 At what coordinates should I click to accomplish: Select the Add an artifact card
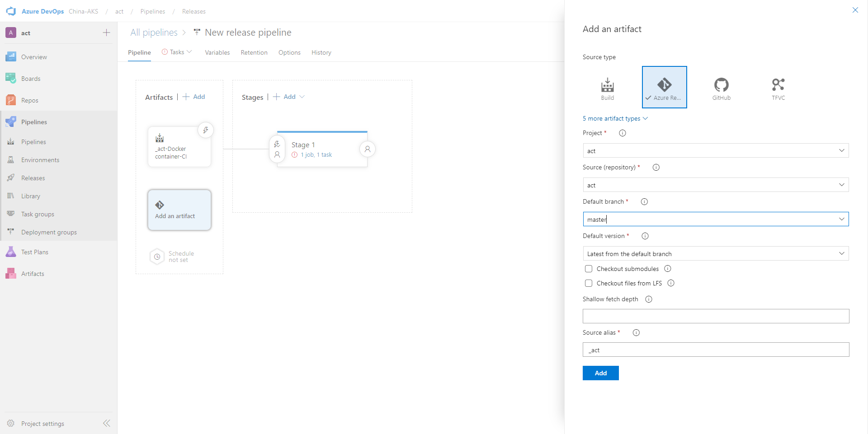click(x=179, y=210)
